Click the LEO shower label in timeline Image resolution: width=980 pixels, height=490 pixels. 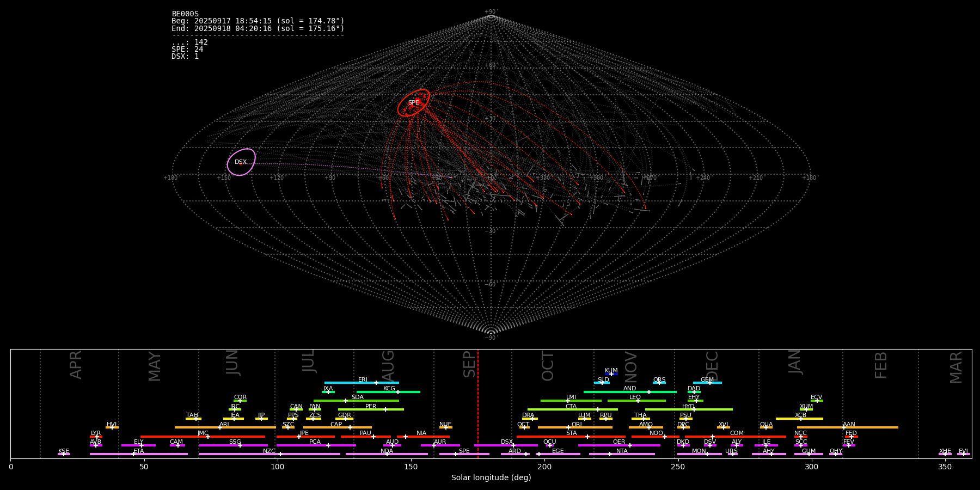635,397
